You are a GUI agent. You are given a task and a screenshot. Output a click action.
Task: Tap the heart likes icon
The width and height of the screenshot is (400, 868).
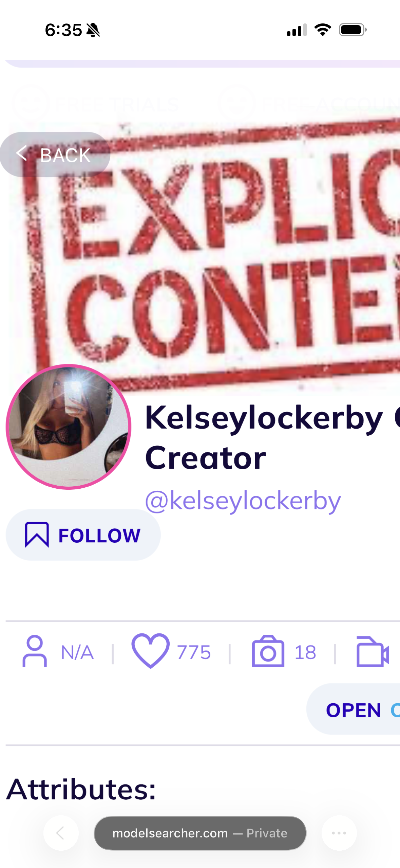[150, 651]
